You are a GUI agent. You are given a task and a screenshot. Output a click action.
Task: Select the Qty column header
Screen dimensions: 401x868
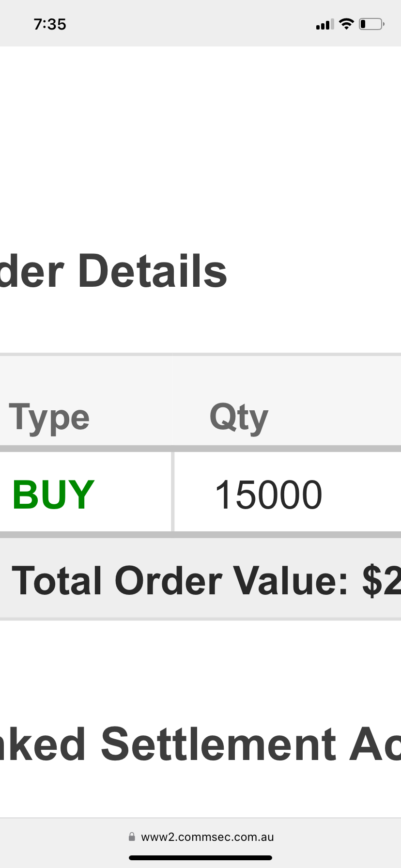click(239, 417)
